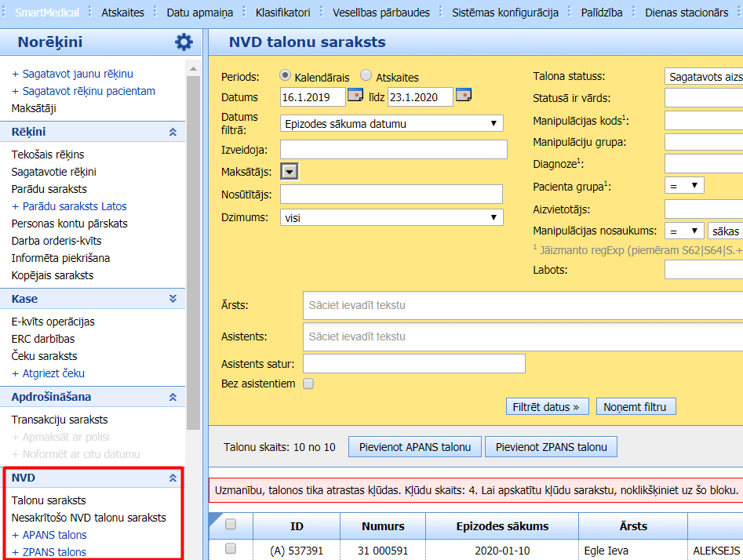Open the Pacienta grupa operator dropdown
Image resolution: width=743 pixels, height=560 pixels.
(x=683, y=185)
